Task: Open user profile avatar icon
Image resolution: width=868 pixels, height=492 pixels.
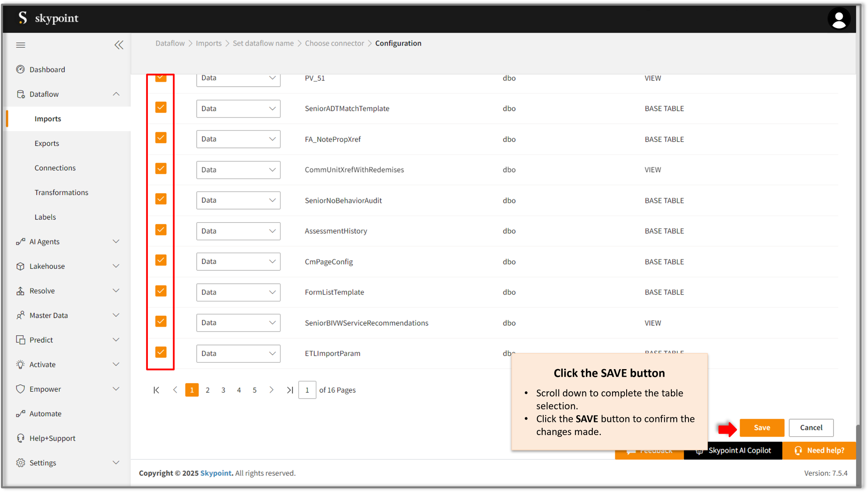Action: click(x=839, y=19)
